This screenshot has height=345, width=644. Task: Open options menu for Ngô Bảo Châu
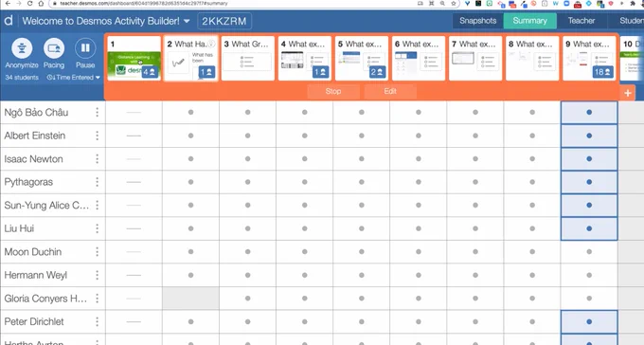pyautogui.click(x=98, y=112)
